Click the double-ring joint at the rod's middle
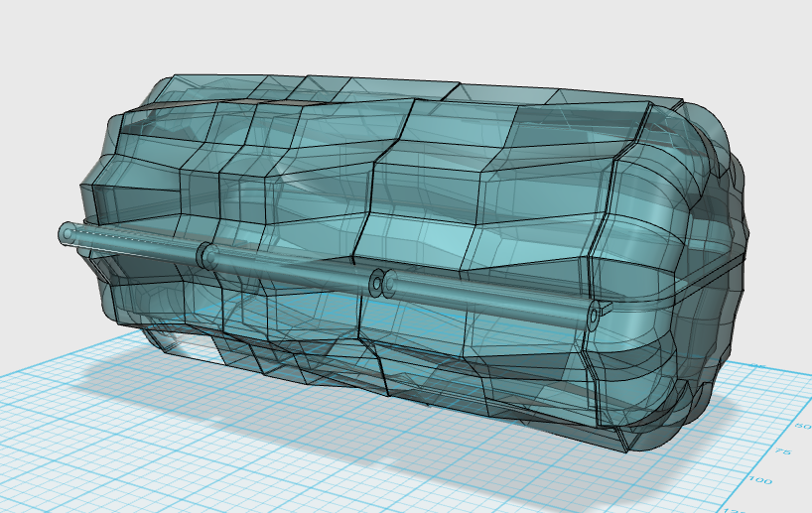 pyautogui.click(x=383, y=283)
